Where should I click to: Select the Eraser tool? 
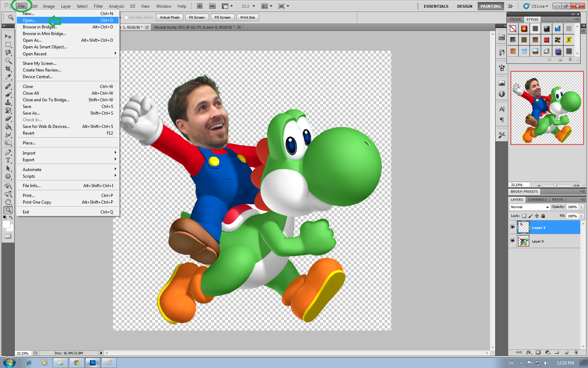8,118
